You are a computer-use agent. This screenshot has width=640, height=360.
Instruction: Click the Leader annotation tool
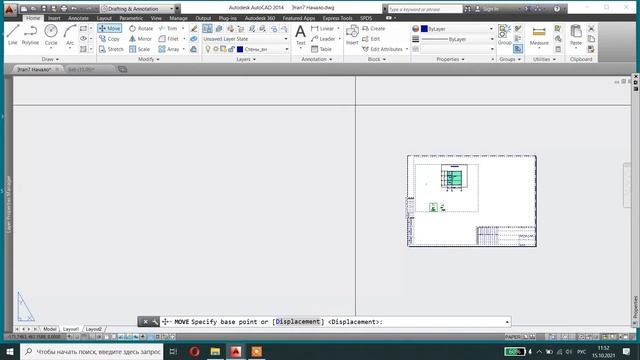323,39
